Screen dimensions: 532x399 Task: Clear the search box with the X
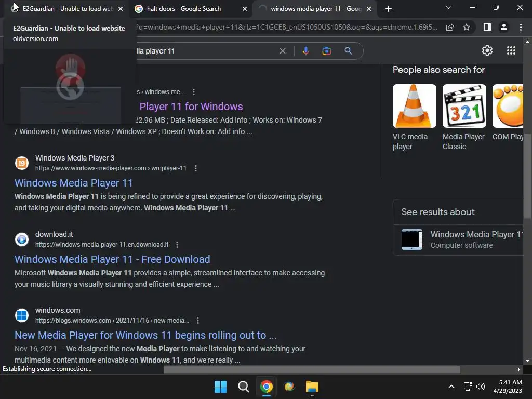coord(283,51)
